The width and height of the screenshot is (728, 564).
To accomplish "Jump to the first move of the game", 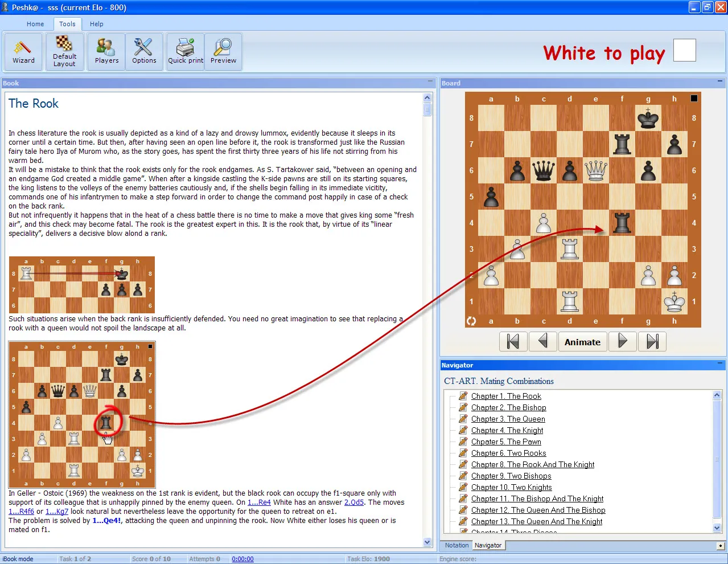I will 513,342.
